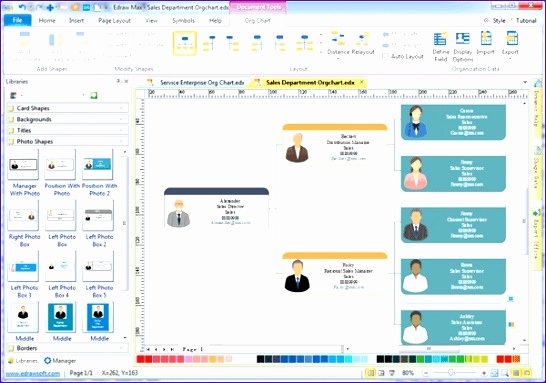546x383 pixels.
Task: Click the Page-1 sheet tab
Action: [193, 349]
